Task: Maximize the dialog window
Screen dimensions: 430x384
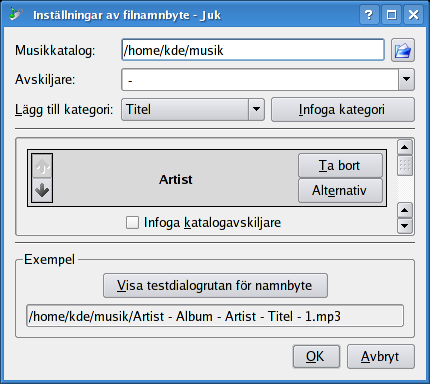Action: click(391, 15)
